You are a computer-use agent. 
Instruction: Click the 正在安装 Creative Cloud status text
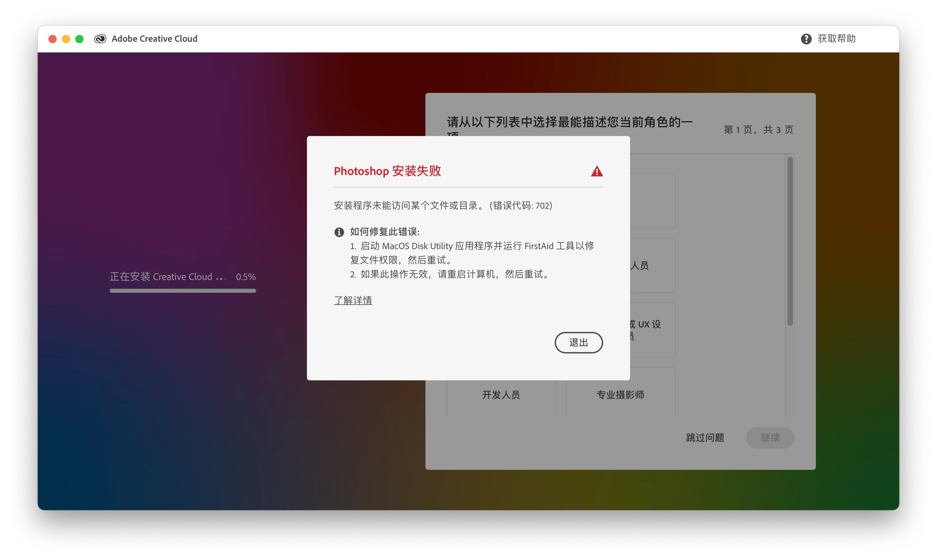click(161, 277)
